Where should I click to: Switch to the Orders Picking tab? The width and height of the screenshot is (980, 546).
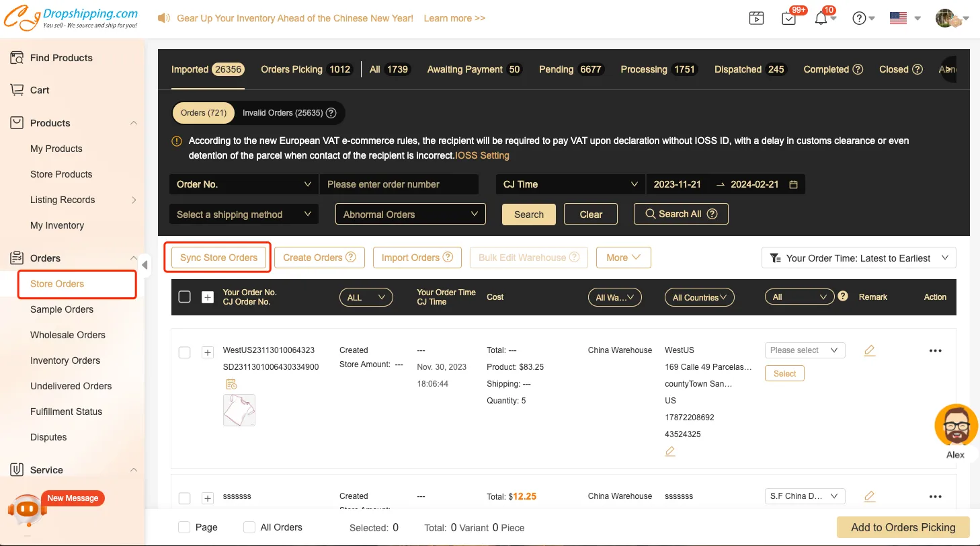tap(306, 69)
